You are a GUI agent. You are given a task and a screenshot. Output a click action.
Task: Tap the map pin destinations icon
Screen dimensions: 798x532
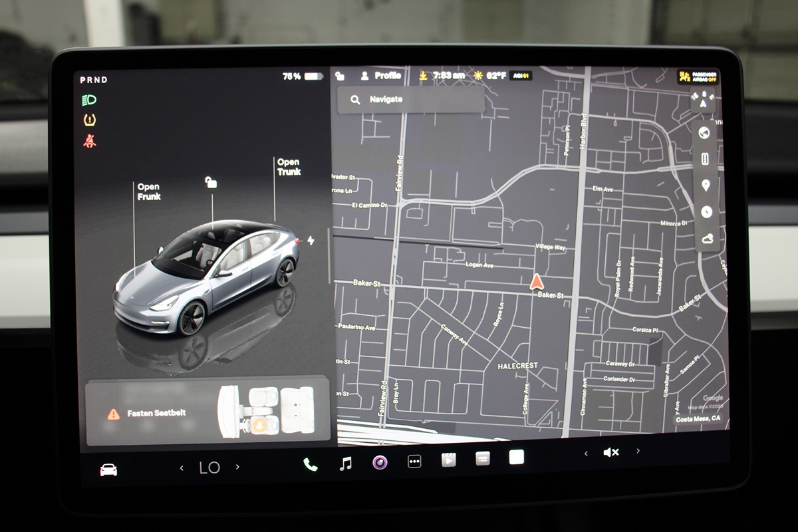coord(706,186)
